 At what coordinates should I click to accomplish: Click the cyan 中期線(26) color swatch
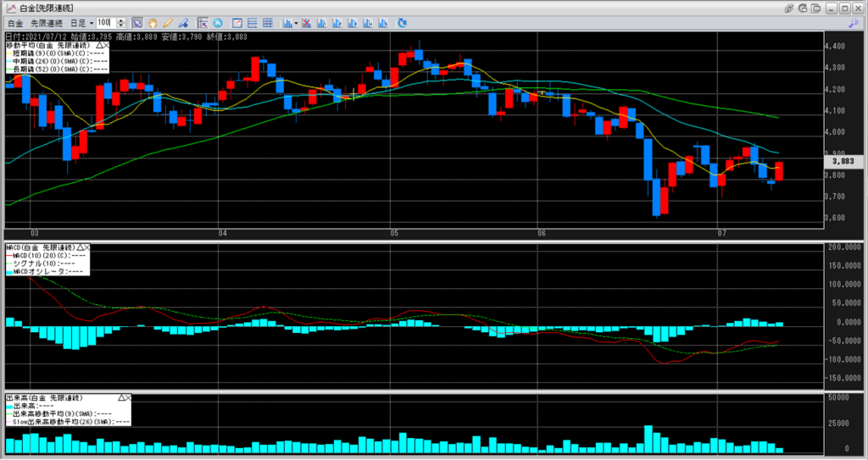9,61
